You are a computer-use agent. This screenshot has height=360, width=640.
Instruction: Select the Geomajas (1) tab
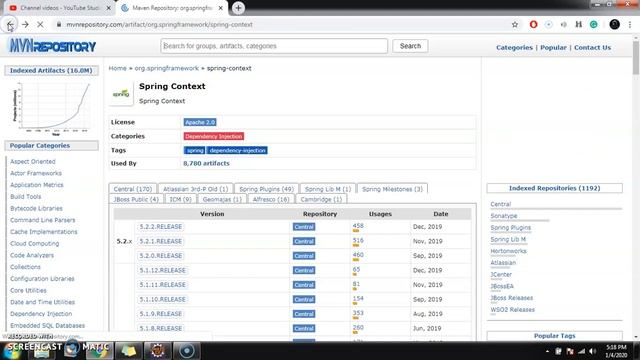[x=222, y=199]
